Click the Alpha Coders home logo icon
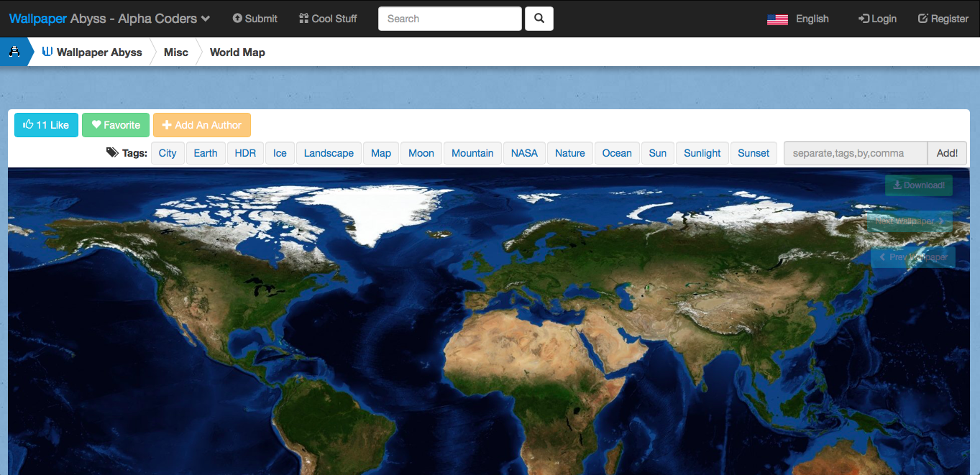Screen dimensions: 980x475 coord(14,52)
